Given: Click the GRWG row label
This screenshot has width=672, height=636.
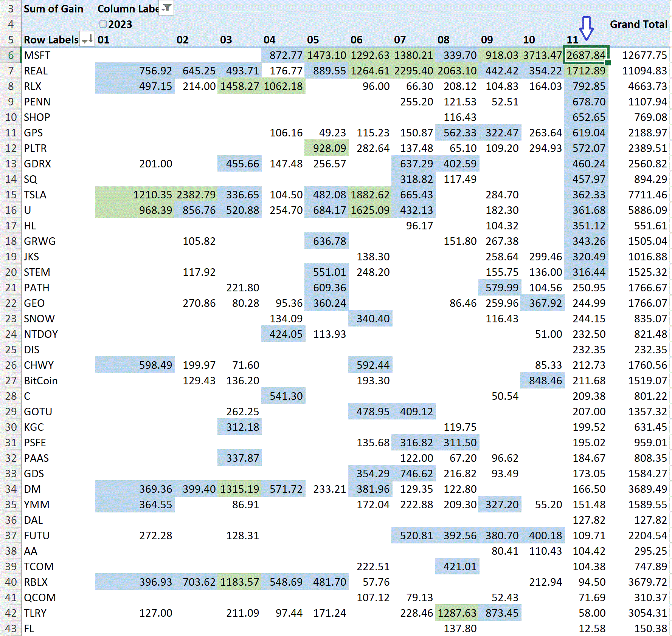Looking at the screenshot, I should point(40,241).
